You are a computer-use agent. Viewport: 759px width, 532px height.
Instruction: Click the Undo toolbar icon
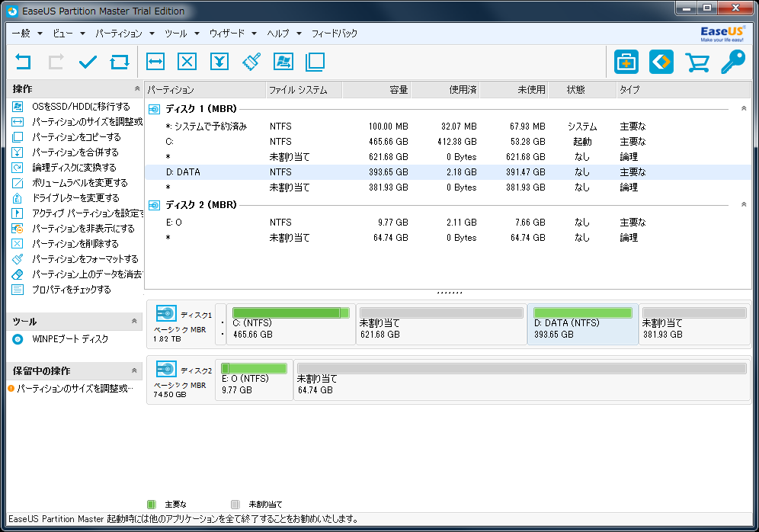(x=23, y=62)
